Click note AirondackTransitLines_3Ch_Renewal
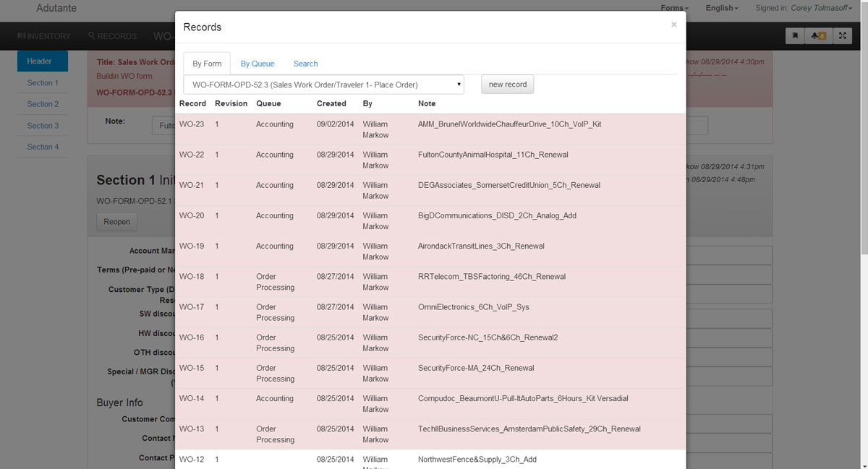Screen dimensions: 868x469 [481, 246]
